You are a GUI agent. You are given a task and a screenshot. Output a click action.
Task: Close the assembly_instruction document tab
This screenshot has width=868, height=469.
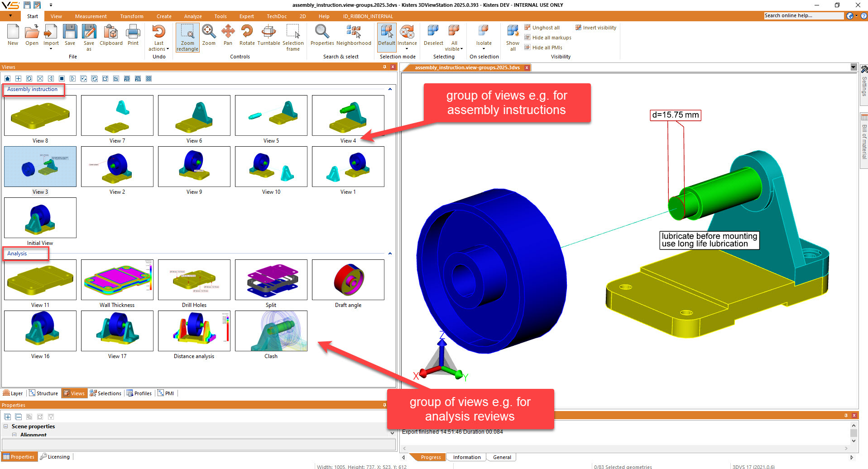tap(527, 67)
